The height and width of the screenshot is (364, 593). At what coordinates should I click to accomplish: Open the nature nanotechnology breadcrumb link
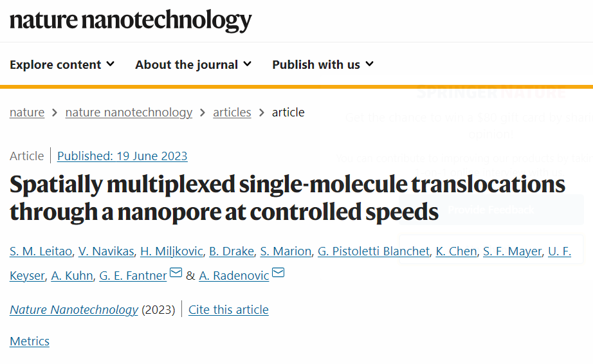tap(129, 113)
